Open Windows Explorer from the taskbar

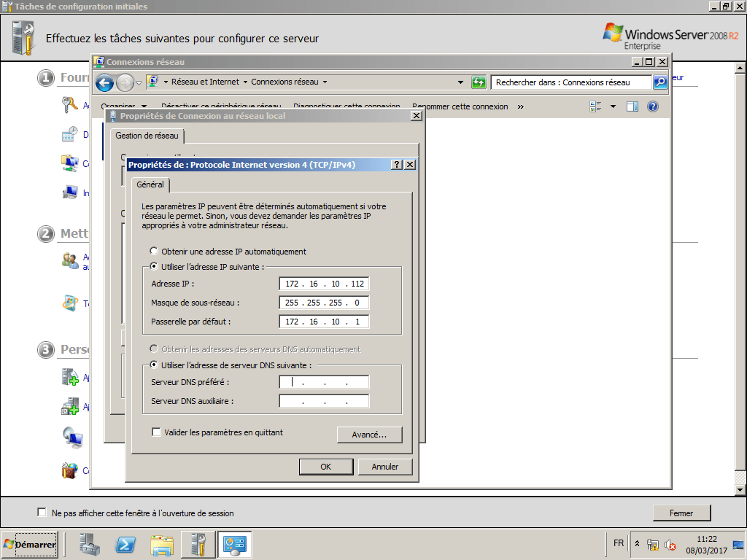tap(160, 545)
